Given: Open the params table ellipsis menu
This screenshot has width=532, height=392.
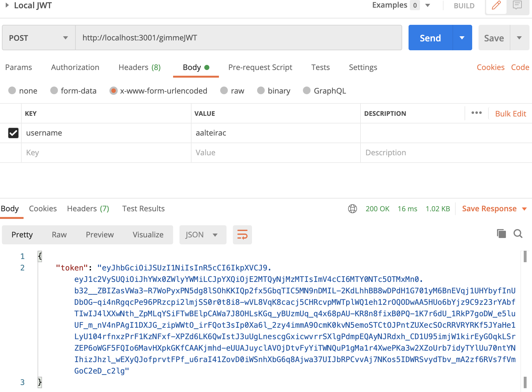Looking at the screenshot, I should 476,113.
